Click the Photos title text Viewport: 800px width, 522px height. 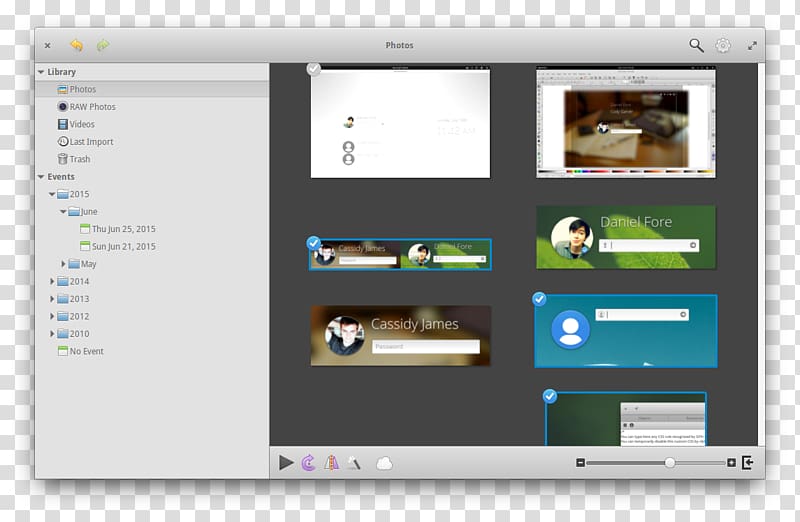tap(399, 45)
